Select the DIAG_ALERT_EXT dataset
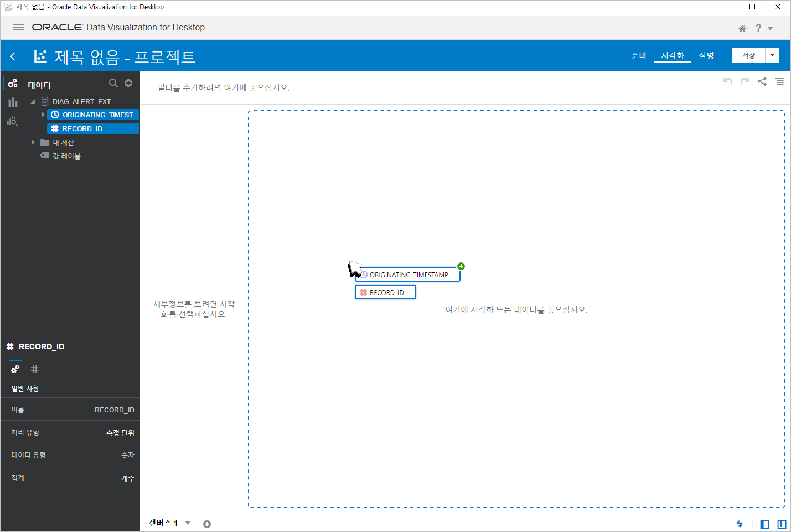This screenshot has height=532, width=791. point(81,101)
